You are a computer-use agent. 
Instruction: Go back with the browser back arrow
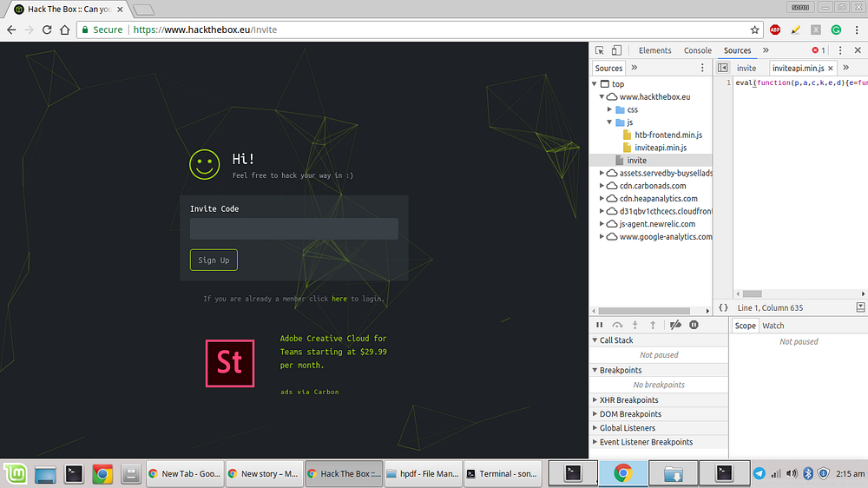(11, 30)
